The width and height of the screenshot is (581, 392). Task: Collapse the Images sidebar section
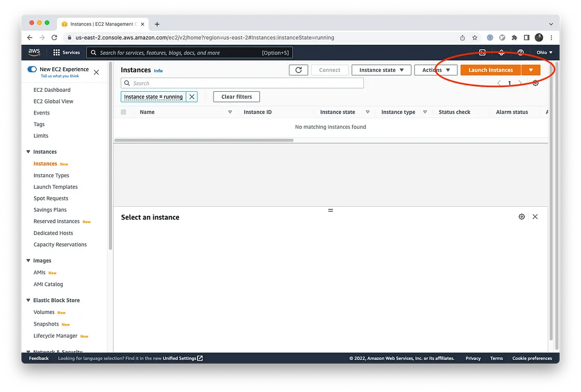pos(28,261)
